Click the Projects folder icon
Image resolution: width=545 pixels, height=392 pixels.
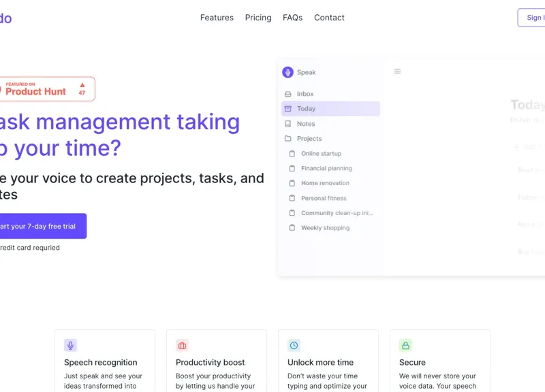288,139
